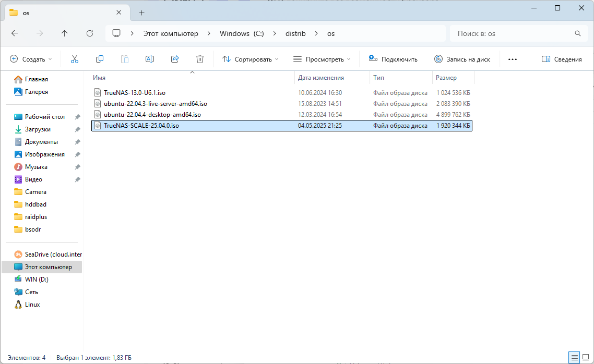Go forward with the right arrow
The image size is (594, 364).
(39, 33)
